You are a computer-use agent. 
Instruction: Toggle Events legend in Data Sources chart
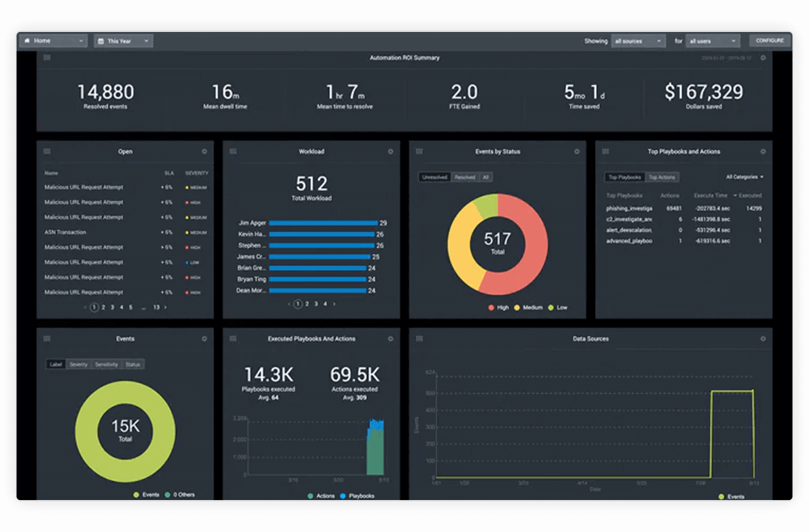(732, 497)
